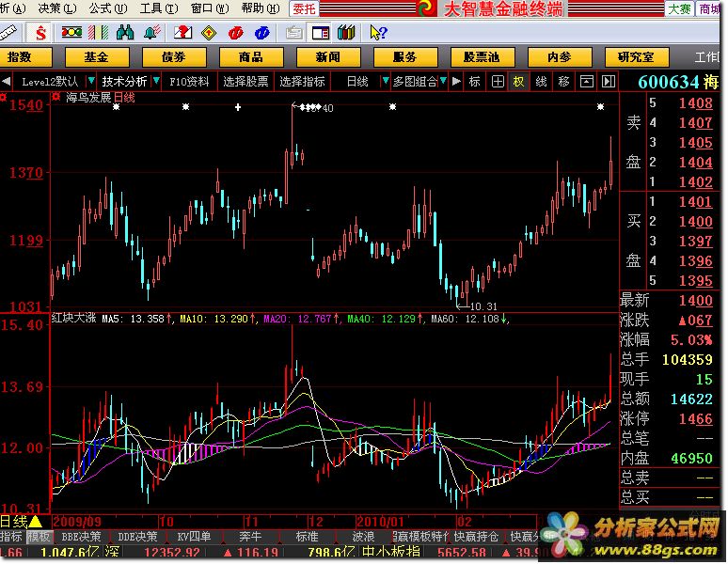The image size is (728, 564).
Task: Open the 决策(L) menu
Action: click(57, 8)
